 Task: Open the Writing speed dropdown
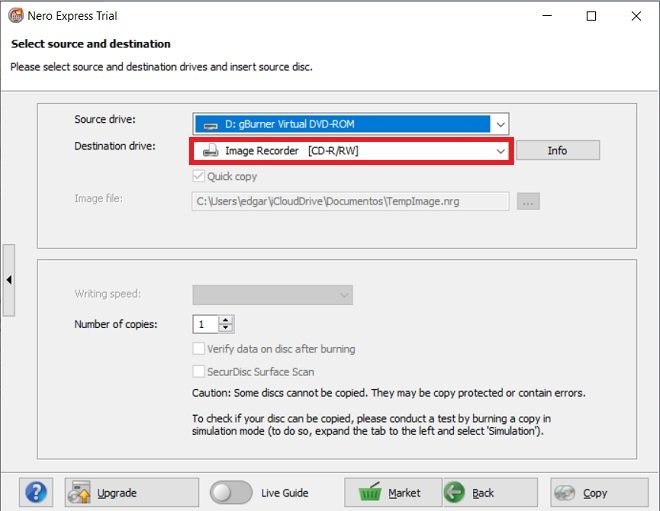click(273, 295)
